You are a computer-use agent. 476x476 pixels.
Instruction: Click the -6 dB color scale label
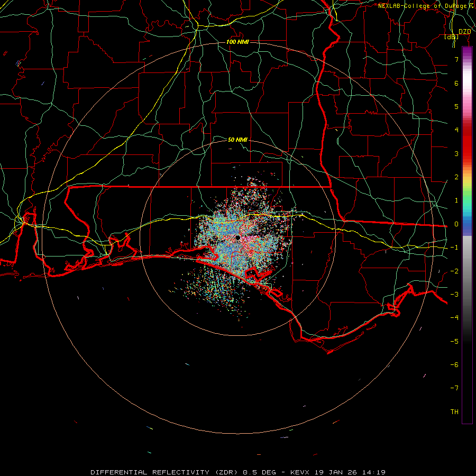coord(454,365)
